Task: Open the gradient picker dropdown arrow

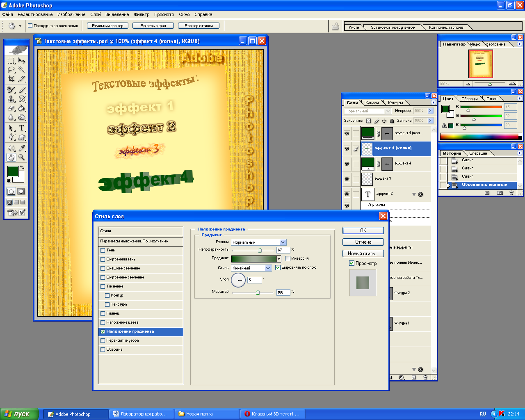Action: (279, 259)
